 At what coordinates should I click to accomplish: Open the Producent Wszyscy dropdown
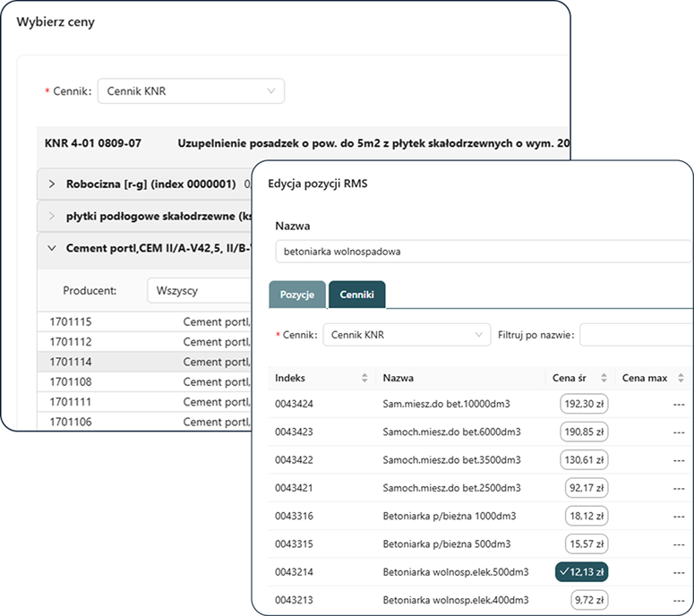pos(197,291)
